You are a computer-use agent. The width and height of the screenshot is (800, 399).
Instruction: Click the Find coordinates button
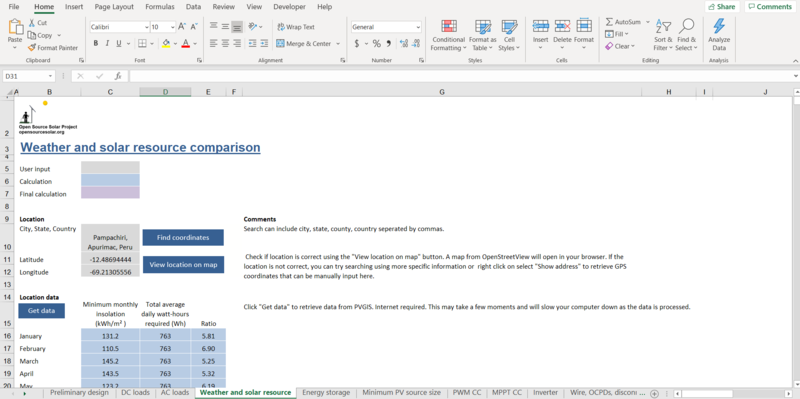coord(183,237)
